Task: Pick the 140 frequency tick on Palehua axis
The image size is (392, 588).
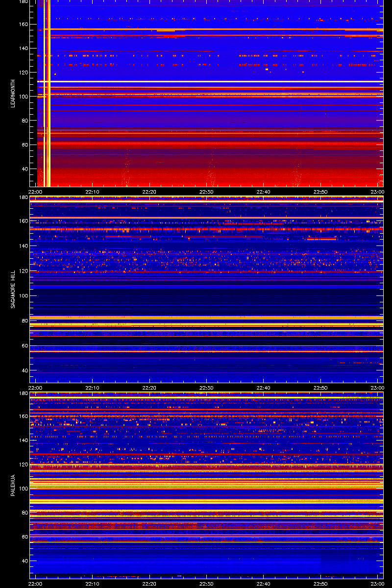Action: tap(23, 441)
